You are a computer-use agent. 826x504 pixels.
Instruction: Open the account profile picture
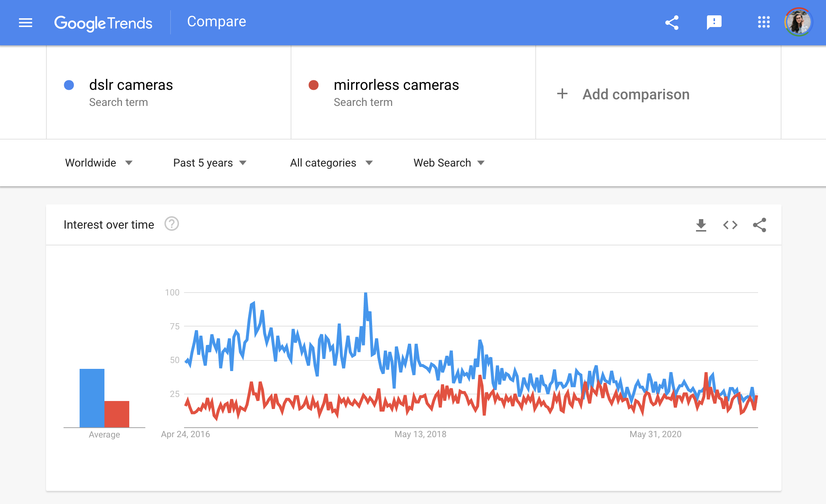[x=799, y=22]
